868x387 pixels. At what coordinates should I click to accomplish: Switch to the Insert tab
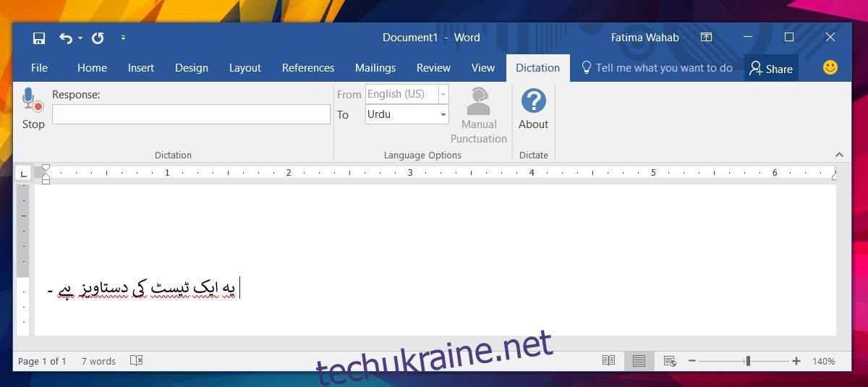(x=141, y=68)
